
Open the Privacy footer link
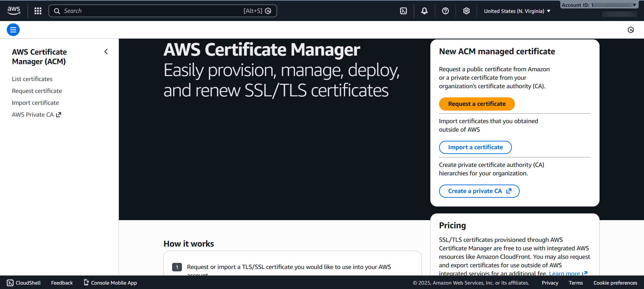[550, 283]
